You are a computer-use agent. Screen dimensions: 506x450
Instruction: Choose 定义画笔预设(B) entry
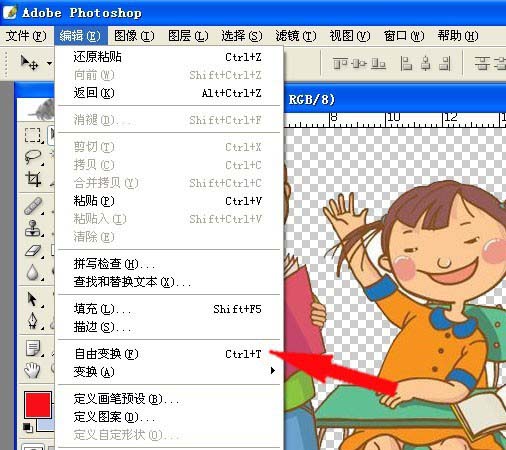169,399
